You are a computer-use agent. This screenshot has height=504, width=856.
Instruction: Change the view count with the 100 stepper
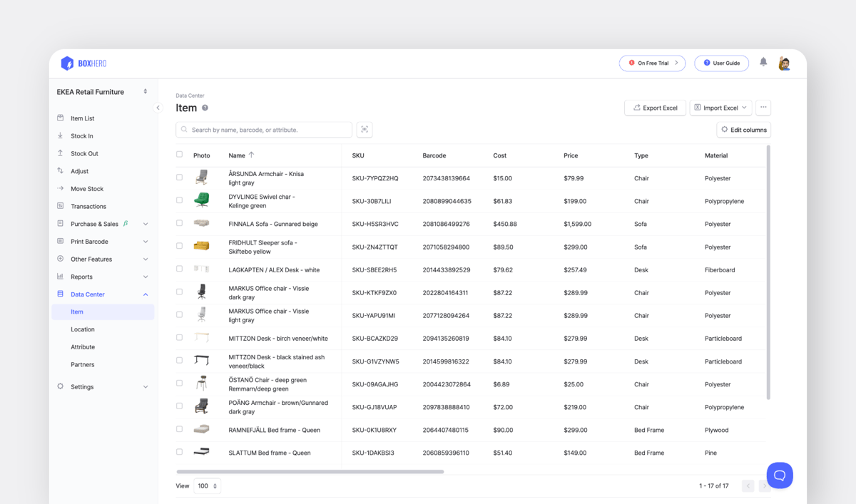[x=207, y=485]
